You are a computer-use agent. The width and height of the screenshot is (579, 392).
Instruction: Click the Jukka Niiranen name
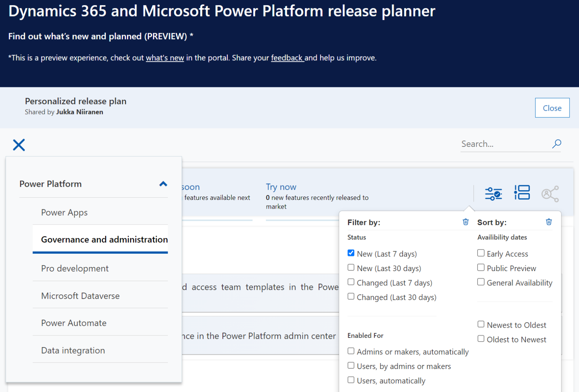80,112
